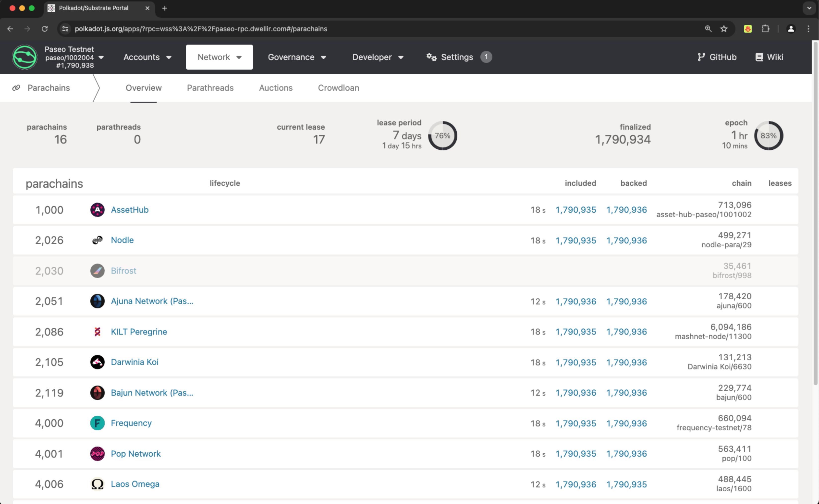Image resolution: width=819 pixels, height=504 pixels.
Task: Open the Laos Omega link
Action: click(x=135, y=484)
